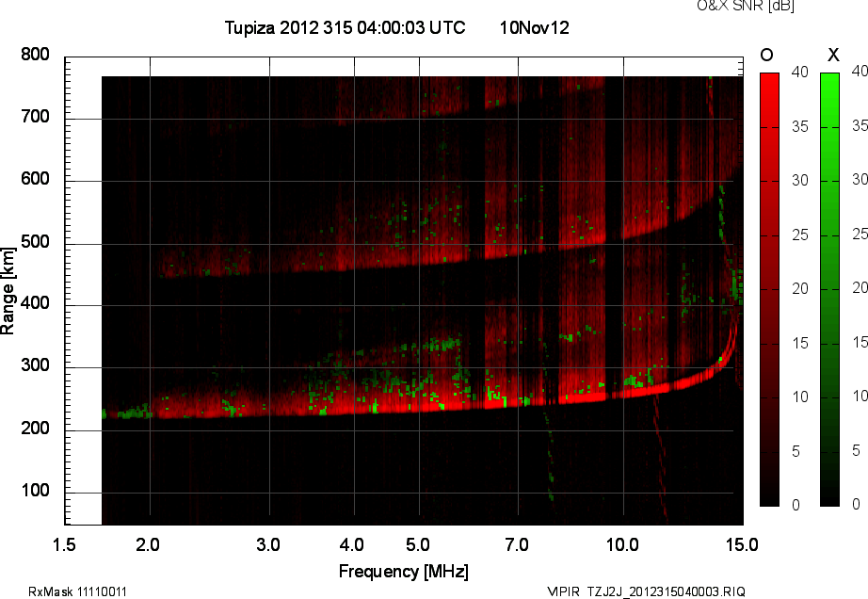Viewport: 868px width, 599px height.
Task: Click the 35 dB label beside the O color bar
Action: pos(800,127)
